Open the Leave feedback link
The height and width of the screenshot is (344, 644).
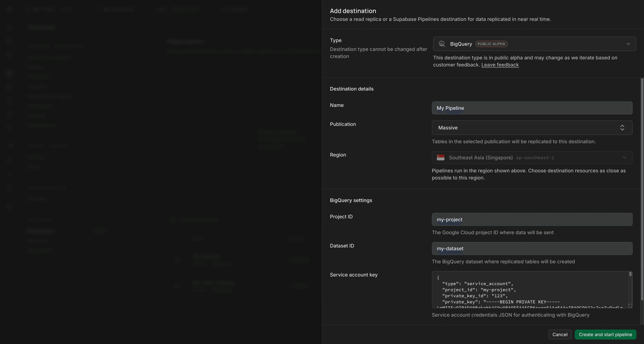[500, 65]
